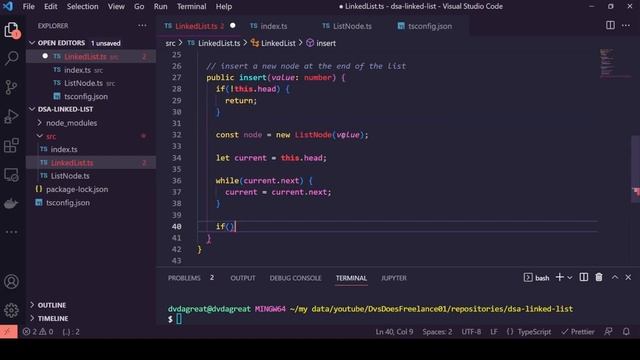
Task: Show errors and warnings count in status bar
Action: tap(38, 332)
